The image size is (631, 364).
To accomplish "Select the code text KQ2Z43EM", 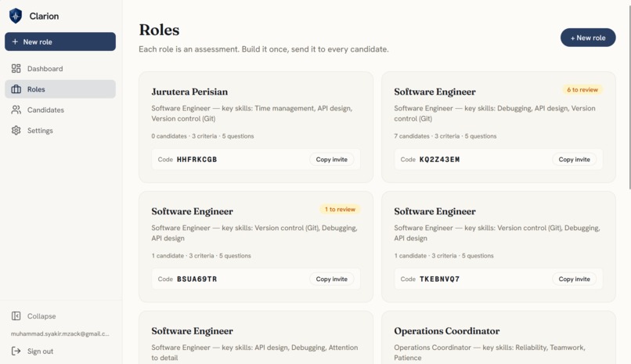I will (439, 159).
